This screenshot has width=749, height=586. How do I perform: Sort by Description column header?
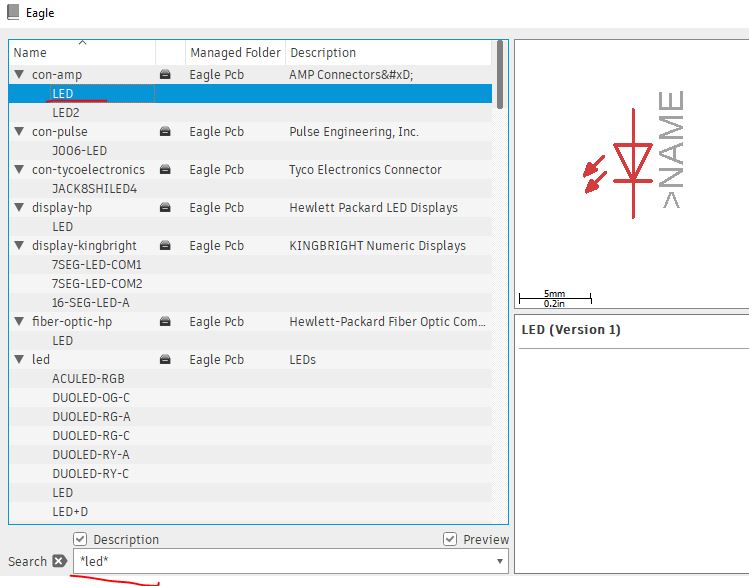point(388,53)
